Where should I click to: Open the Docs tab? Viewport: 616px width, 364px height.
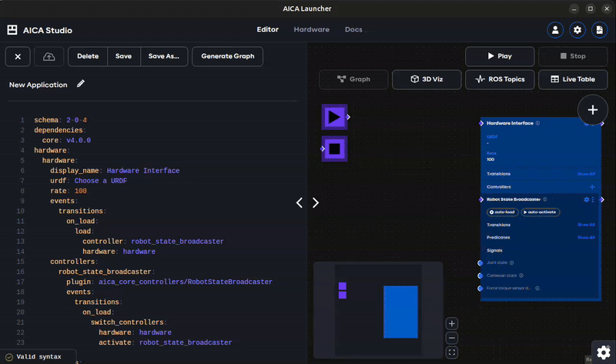tap(353, 29)
